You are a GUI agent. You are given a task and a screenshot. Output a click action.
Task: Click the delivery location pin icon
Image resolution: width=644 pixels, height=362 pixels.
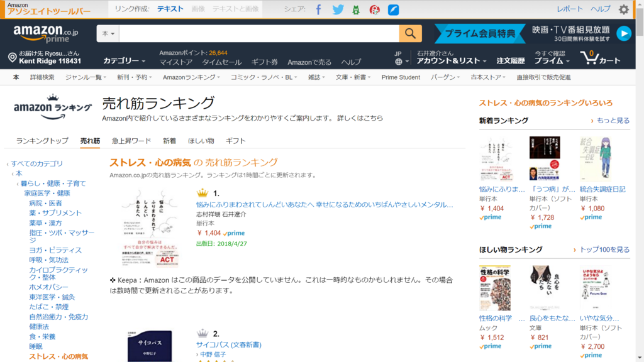tap(13, 57)
